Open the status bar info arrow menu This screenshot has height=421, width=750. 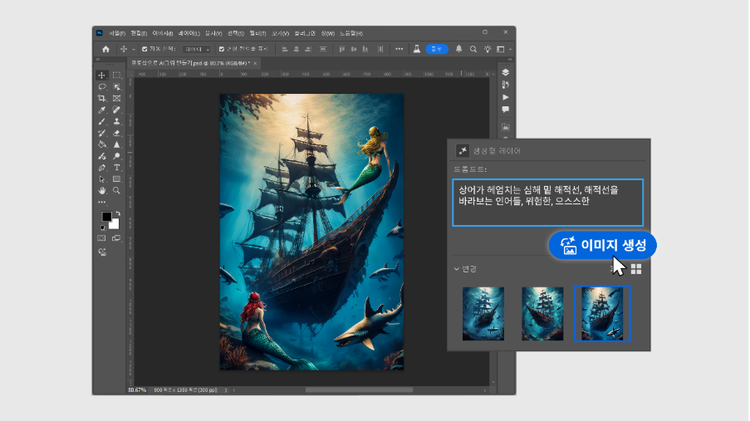click(x=226, y=390)
